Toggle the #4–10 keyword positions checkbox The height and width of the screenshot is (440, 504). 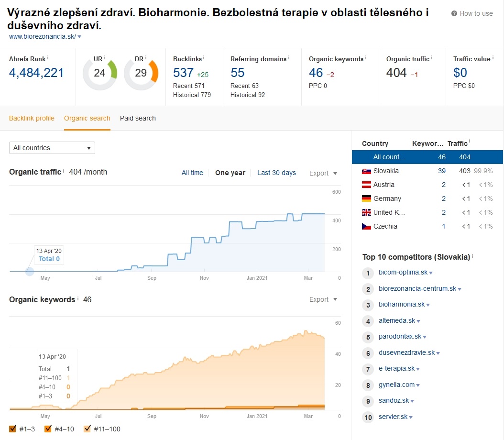(48, 429)
